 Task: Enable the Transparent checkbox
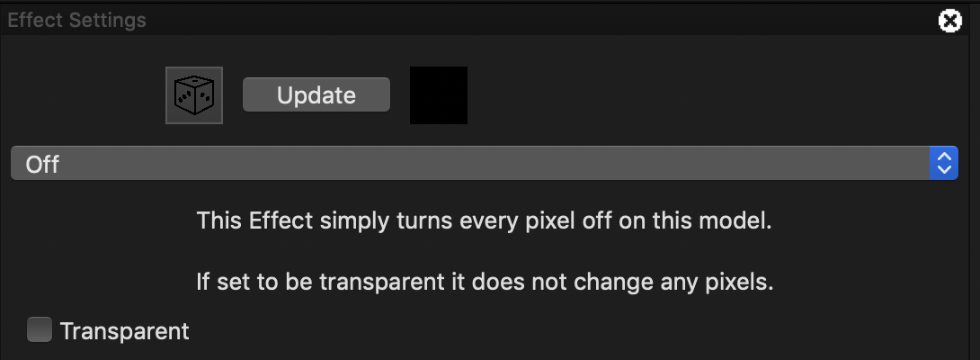[x=40, y=330]
